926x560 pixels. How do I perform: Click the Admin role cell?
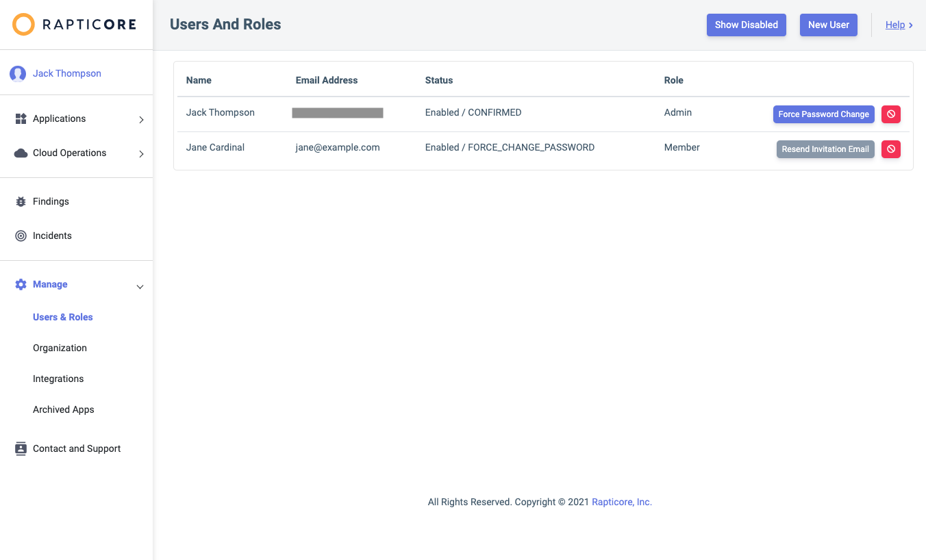coord(678,112)
